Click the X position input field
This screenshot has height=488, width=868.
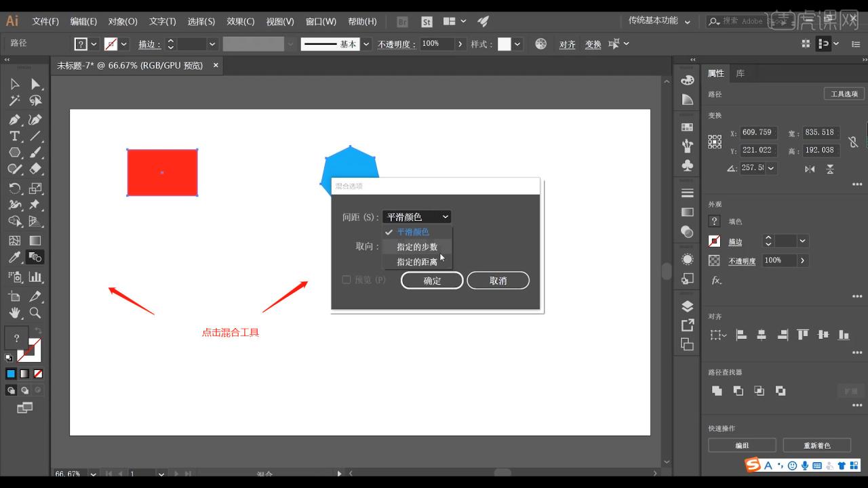point(759,133)
